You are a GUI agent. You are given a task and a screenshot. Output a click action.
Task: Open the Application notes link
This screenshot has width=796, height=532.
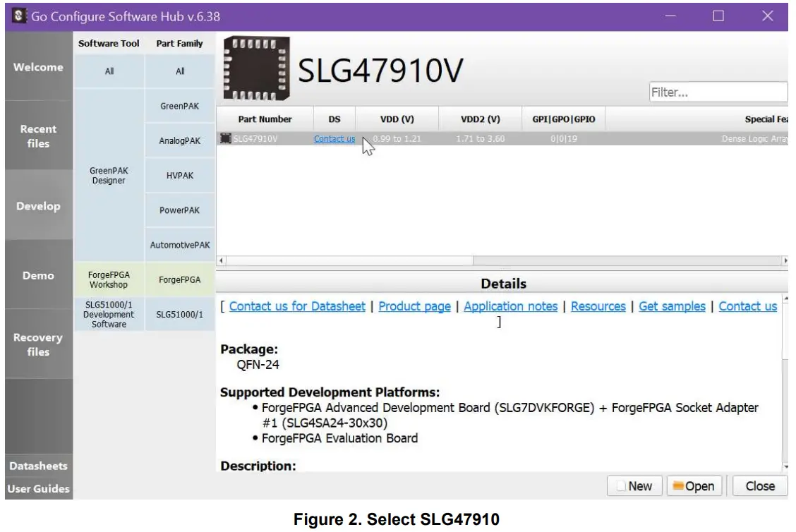pyautogui.click(x=511, y=306)
